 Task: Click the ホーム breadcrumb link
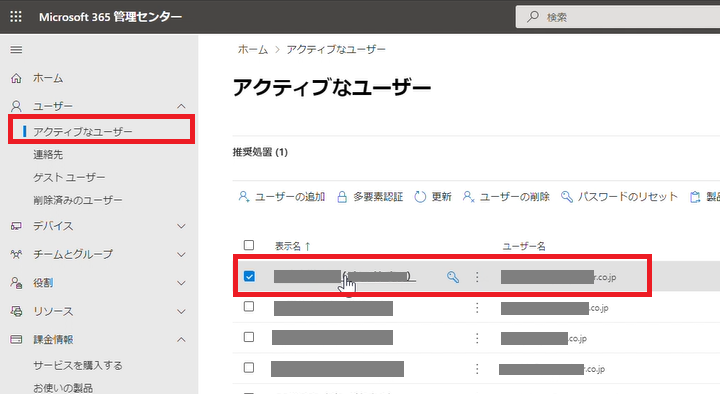253,50
